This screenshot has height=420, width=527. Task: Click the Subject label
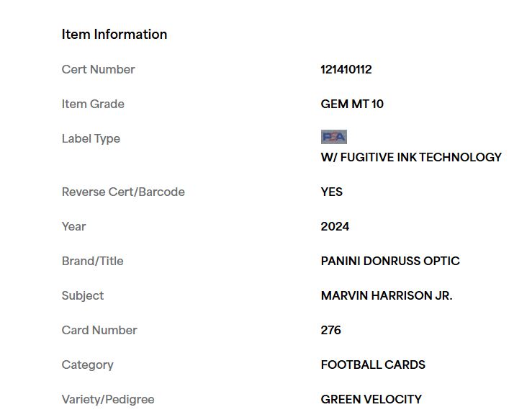click(83, 295)
